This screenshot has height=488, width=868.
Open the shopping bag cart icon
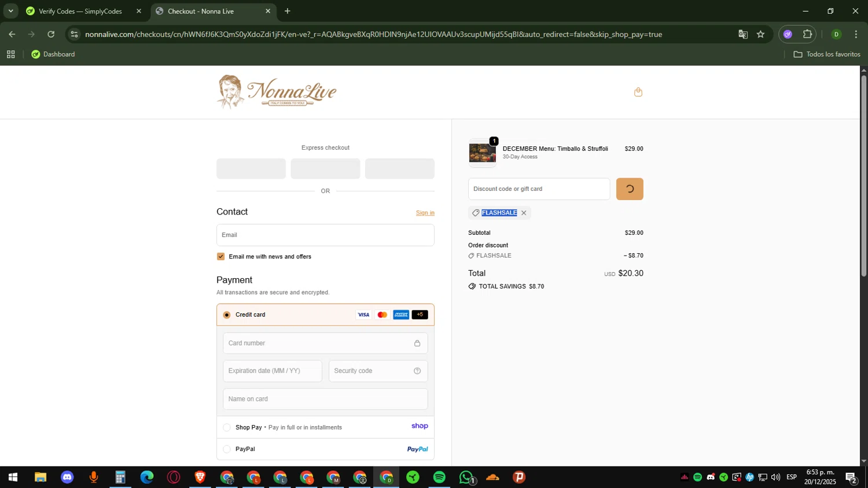point(638,92)
